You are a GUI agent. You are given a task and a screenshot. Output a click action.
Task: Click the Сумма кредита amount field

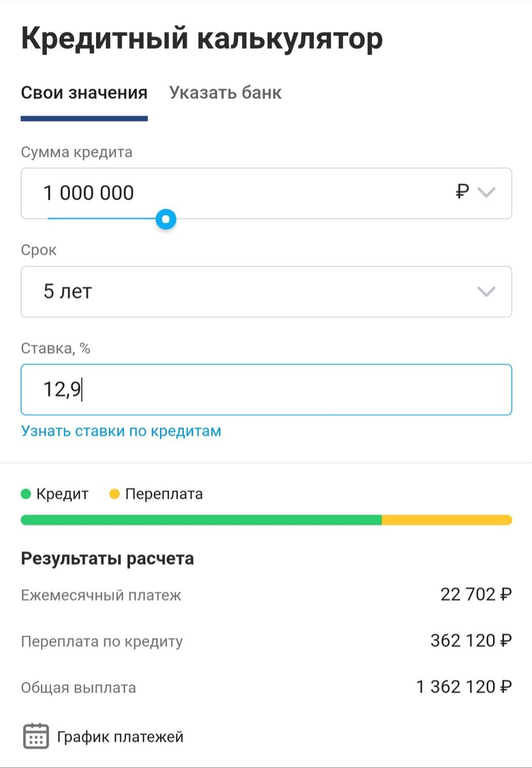(192, 193)
